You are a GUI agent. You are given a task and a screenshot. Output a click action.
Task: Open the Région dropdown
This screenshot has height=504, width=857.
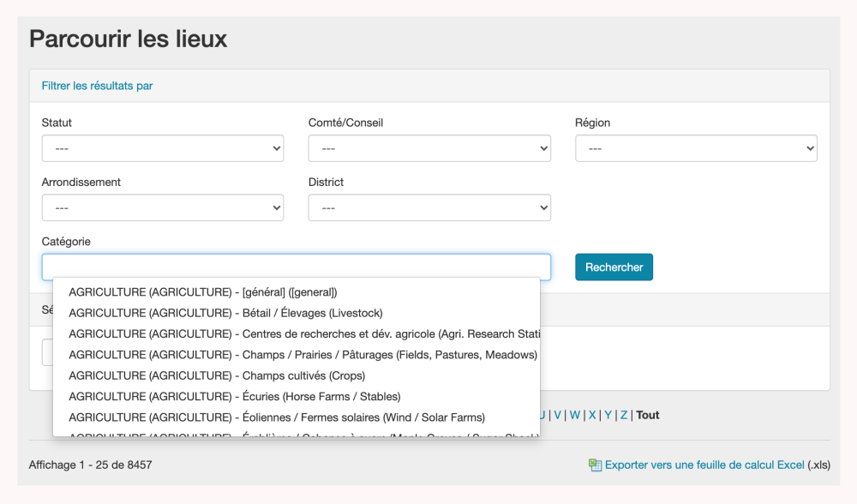696,148
